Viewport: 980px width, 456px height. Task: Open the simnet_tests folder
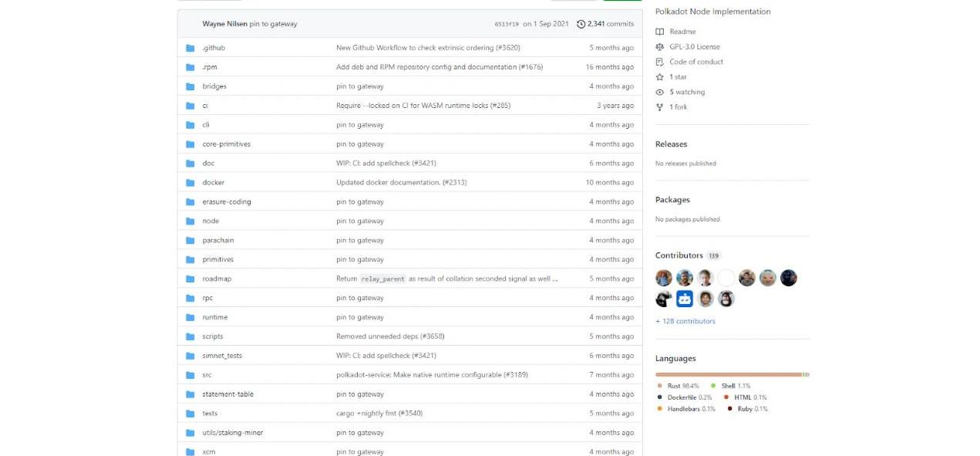coord(222,356)
